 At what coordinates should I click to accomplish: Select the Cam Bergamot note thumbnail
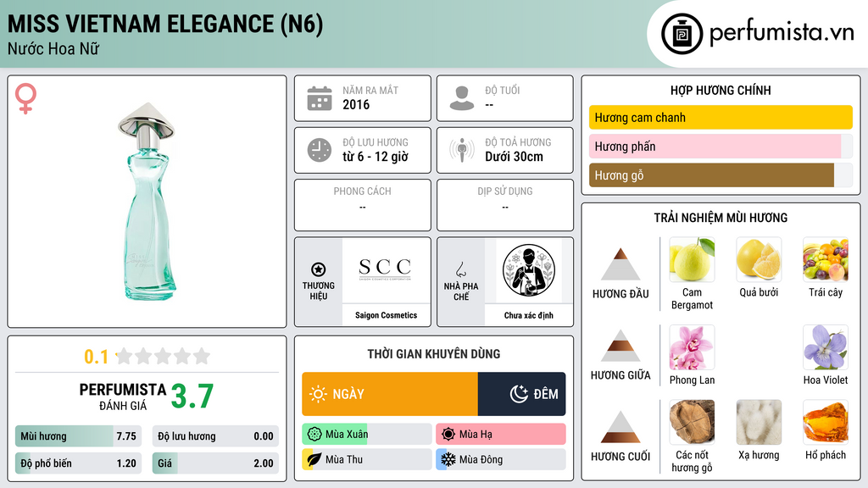[x=692, y=259]
